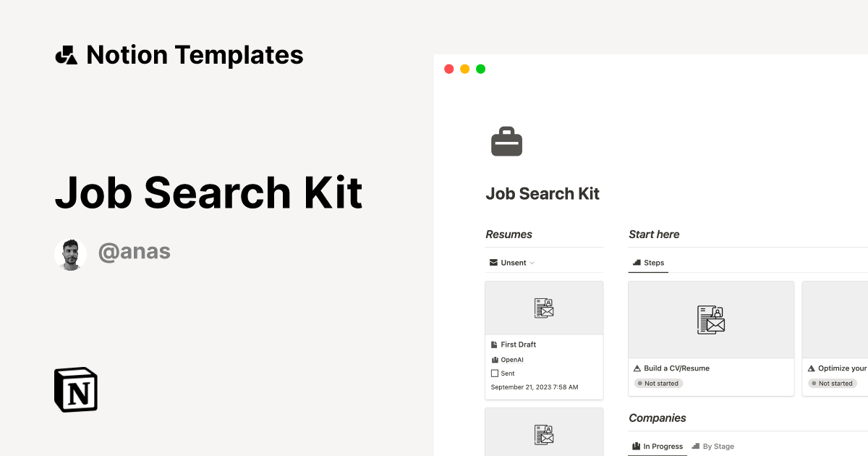Click the briefcase page icon
The image size is (868, 456).
point(506,141)
